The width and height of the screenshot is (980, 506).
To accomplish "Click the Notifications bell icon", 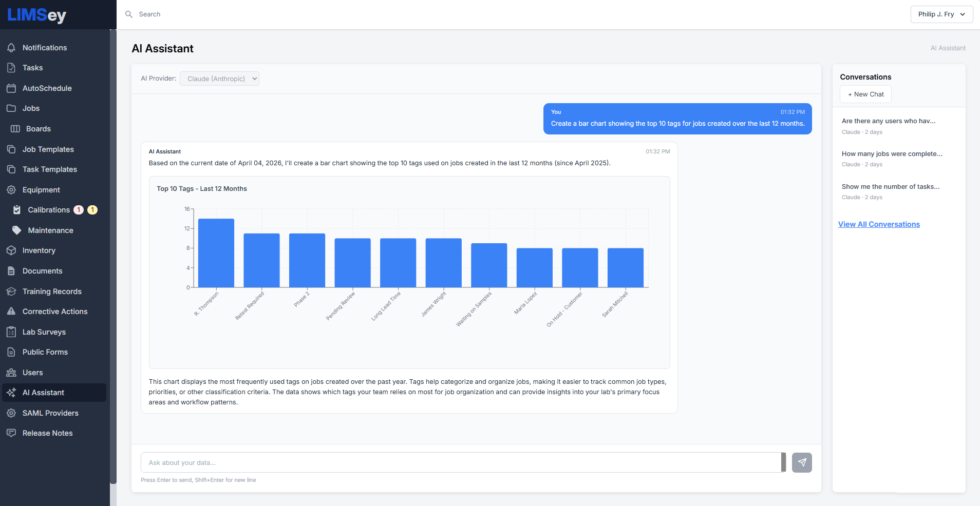I will point(11,48).
